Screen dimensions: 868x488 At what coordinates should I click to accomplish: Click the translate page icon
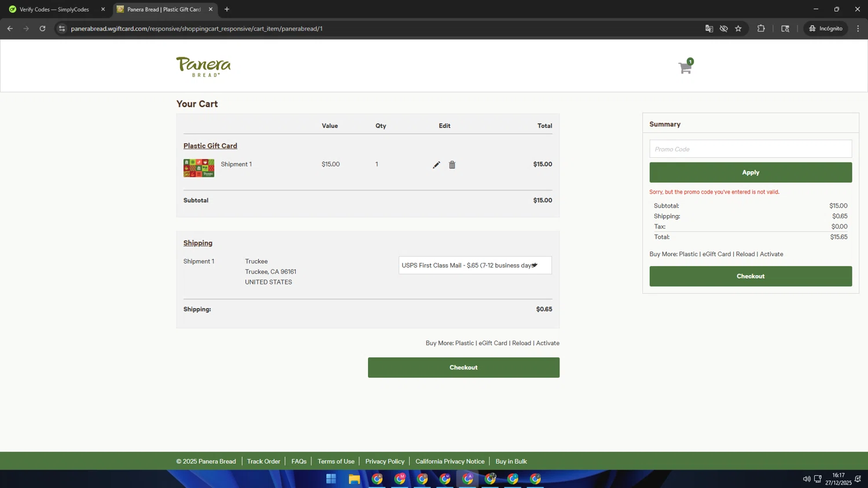(709, 28)
